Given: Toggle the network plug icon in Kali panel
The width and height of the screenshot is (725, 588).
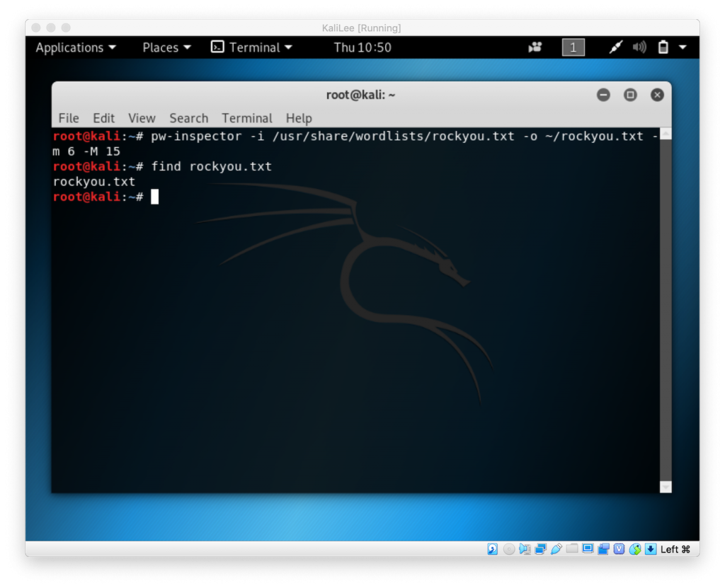Looking at the screenshot, I should (617, 47).
